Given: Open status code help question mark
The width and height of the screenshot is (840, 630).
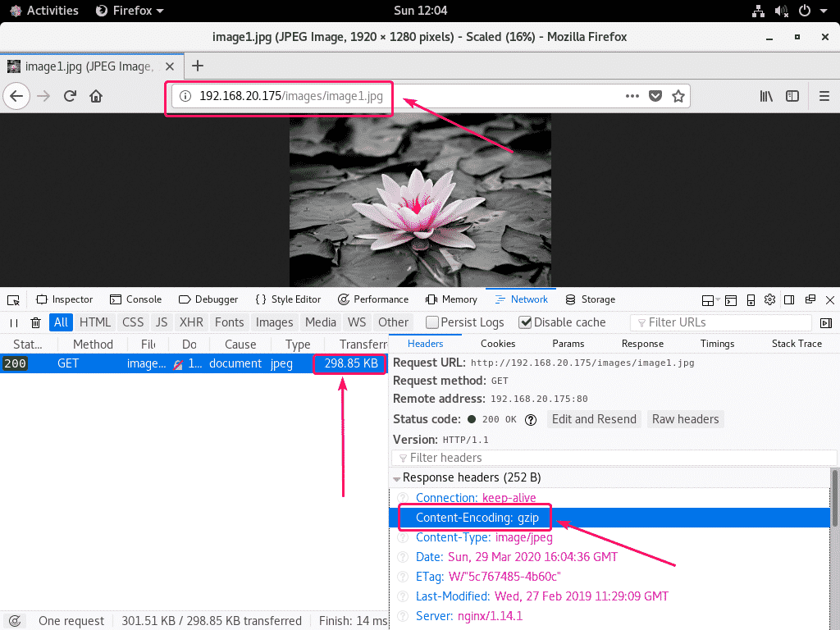Looking at the screenshot, I should (531, 420).
